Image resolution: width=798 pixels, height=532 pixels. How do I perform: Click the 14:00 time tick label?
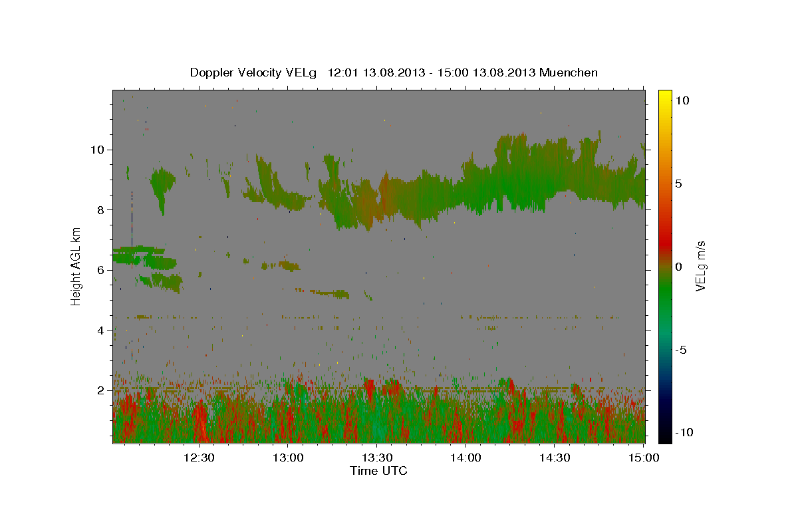[465, 458]
